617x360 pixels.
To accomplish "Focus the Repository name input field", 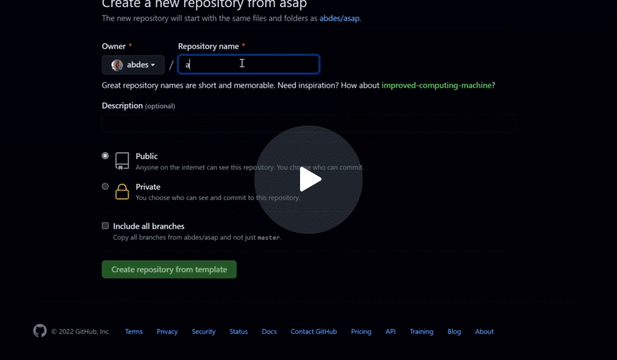I will click(x=249, y=64).
